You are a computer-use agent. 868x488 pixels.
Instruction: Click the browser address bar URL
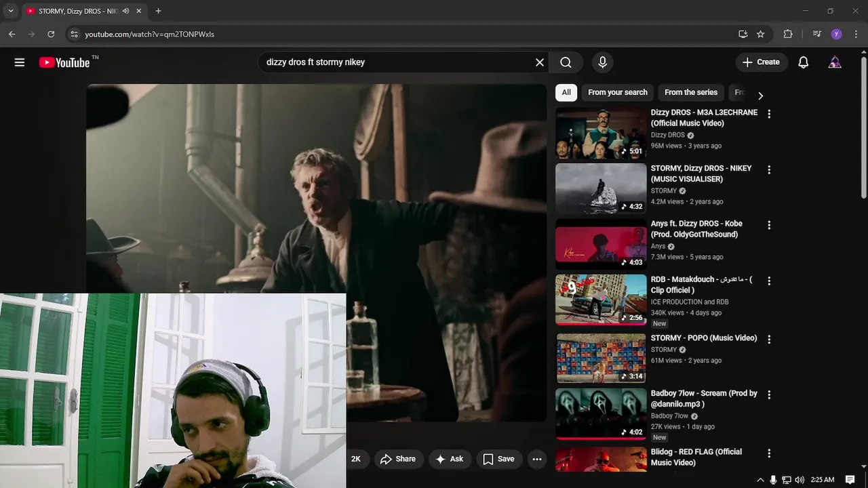pyautogui.click(x=149, y=34)
